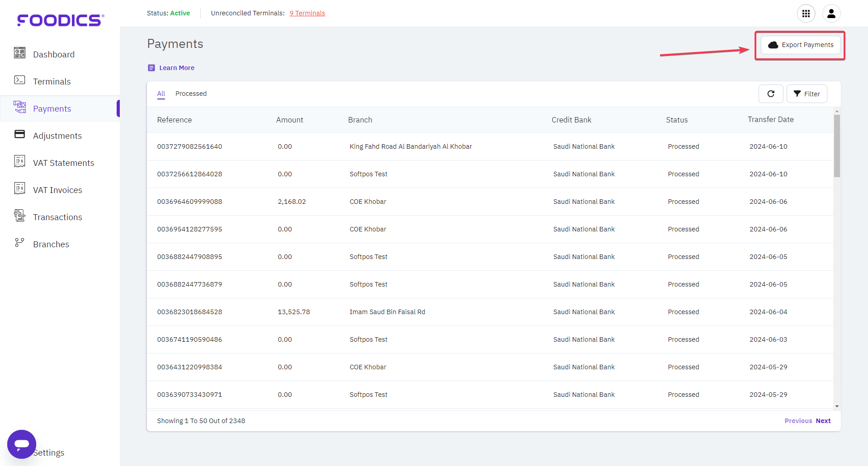
Task: Switch to the Processed tab
Action: pyautogui.click(x=191, y=94)
